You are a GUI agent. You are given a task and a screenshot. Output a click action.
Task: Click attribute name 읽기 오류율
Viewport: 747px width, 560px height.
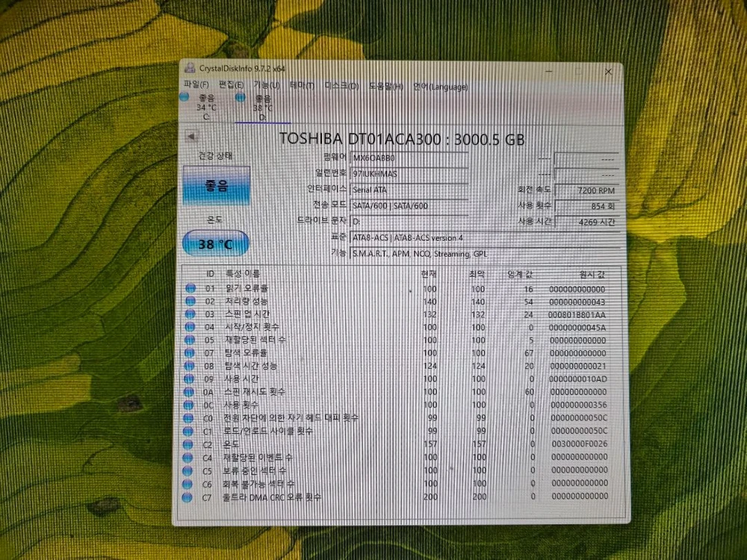click(x=247, y=288)
